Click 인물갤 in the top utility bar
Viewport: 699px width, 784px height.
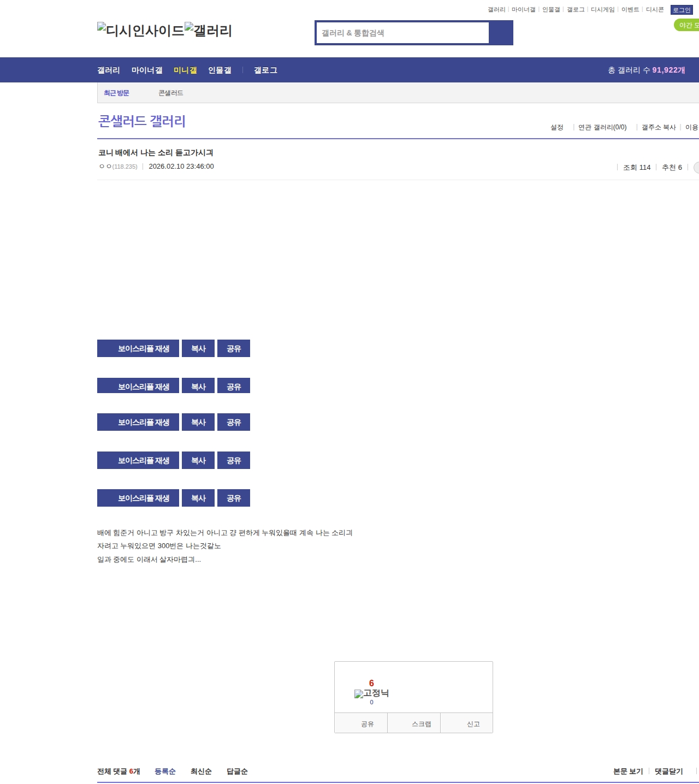[x=552, y=10]
